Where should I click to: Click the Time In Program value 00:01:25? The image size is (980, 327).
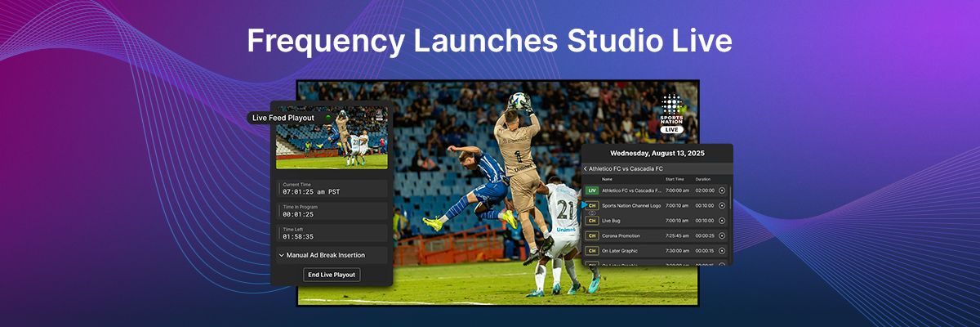pyautogui.click(x=298, y=214)
